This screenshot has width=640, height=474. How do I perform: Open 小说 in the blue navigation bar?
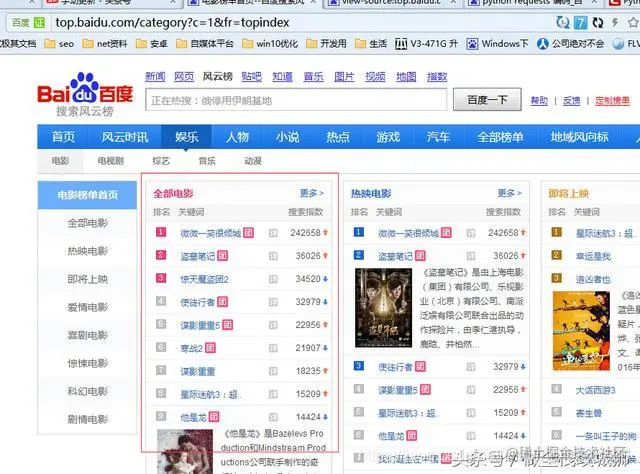287,137
